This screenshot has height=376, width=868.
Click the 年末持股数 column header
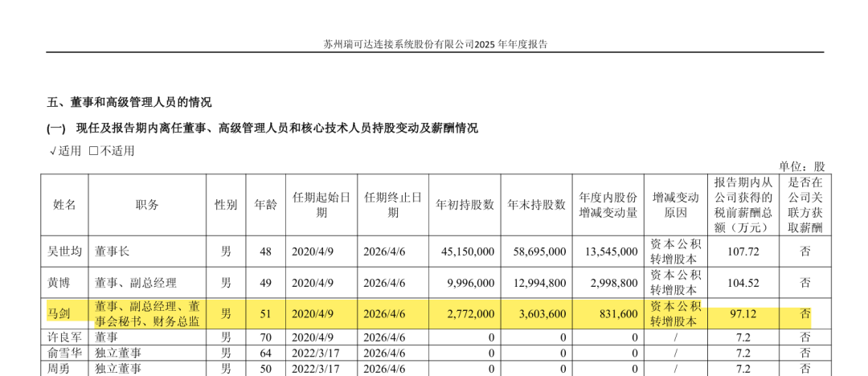[x=536, y=205]
